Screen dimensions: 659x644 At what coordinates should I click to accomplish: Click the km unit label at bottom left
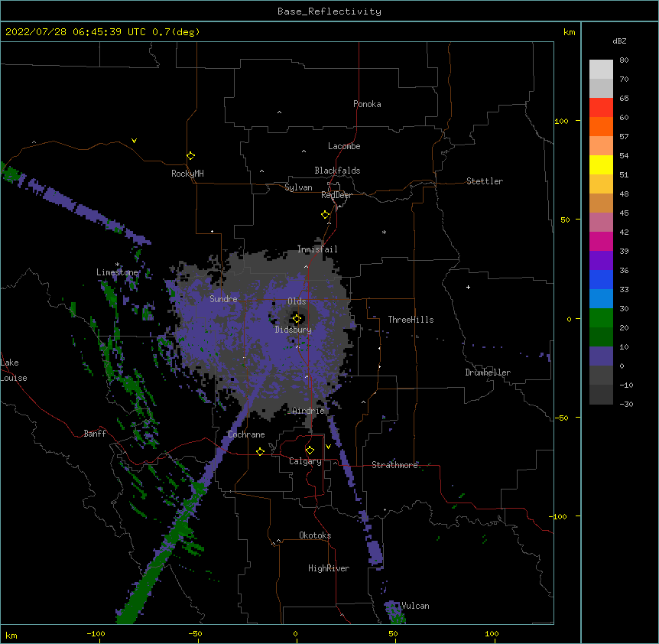pos(11,635)
